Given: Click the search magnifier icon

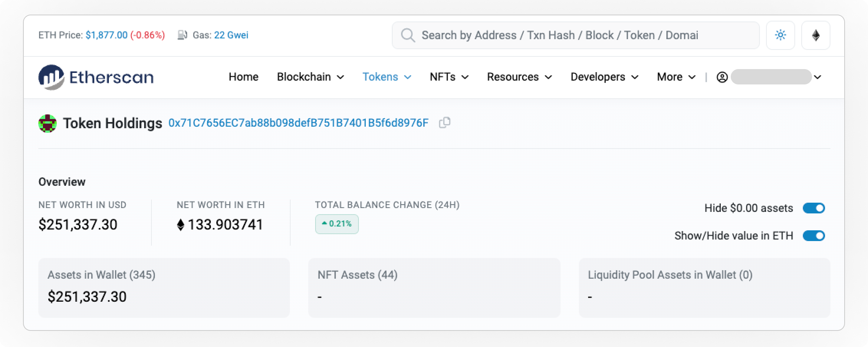Looking at the screenshot, I should click(x=408, y=35).
